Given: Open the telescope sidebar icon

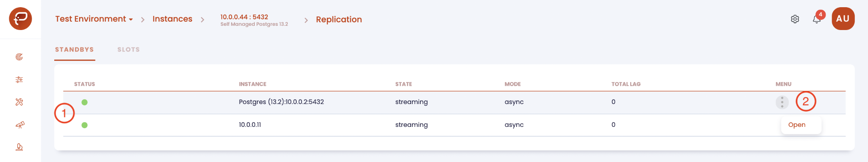Looking at the screenshot, I should [20, 125].
